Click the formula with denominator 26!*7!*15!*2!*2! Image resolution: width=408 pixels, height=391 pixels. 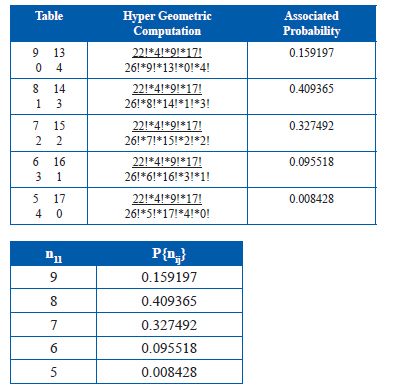click(x=167, y=133)
